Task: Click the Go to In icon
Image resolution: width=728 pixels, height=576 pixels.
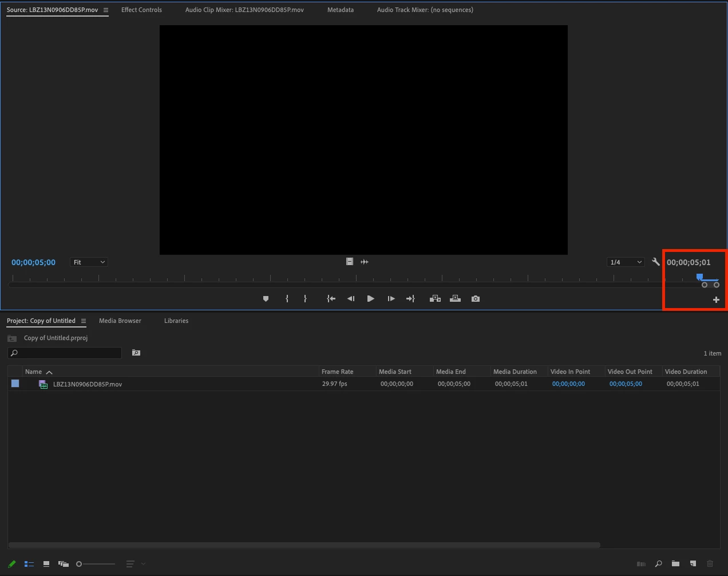Action: (x=331, y=299)
